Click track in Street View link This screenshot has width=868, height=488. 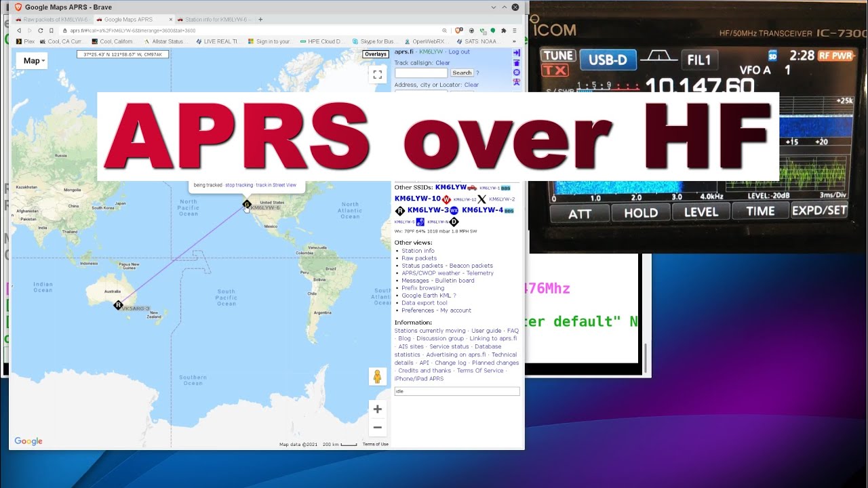coord(276,185)
